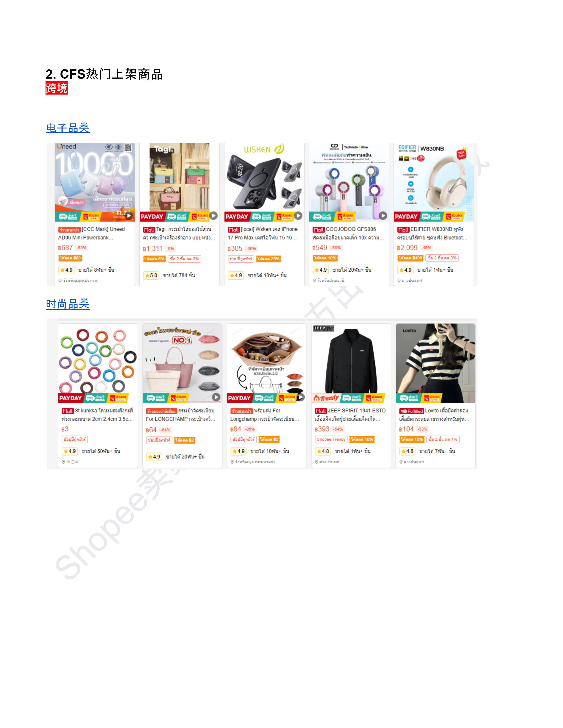The height and width of the screenshot is (728, 563).
Task: Open the Lovito striped shirt image
Action: tap(436, 363)
